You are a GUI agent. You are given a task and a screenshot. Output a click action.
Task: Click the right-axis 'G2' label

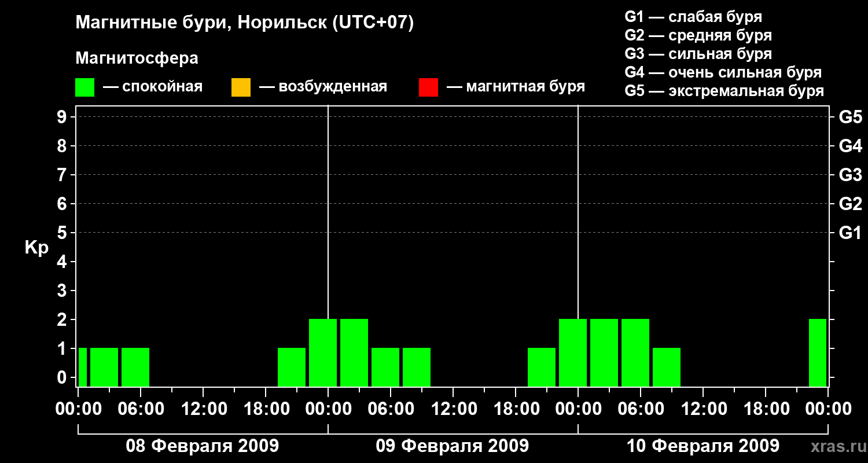pyautogui.click(x=851, y=204)
